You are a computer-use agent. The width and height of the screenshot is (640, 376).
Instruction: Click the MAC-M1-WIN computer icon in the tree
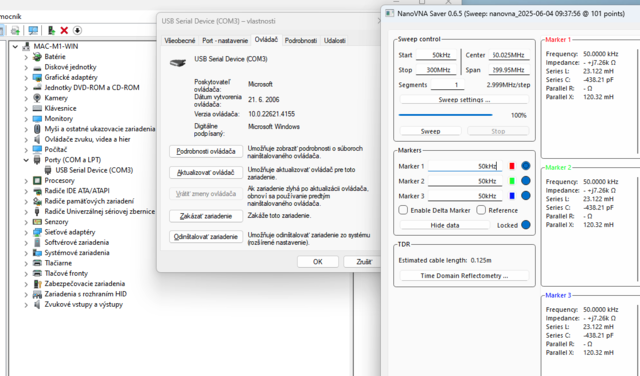[27, 46]
